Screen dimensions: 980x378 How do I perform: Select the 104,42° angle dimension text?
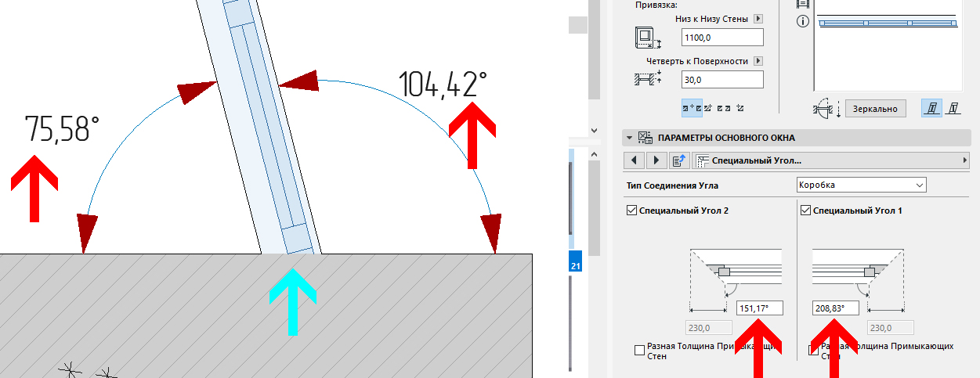coord(443,84)
